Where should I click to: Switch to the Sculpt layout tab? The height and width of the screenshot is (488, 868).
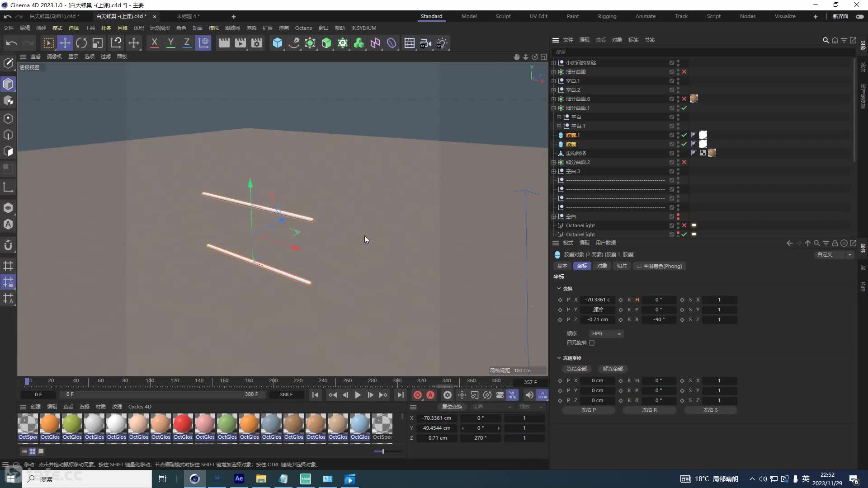503,16
